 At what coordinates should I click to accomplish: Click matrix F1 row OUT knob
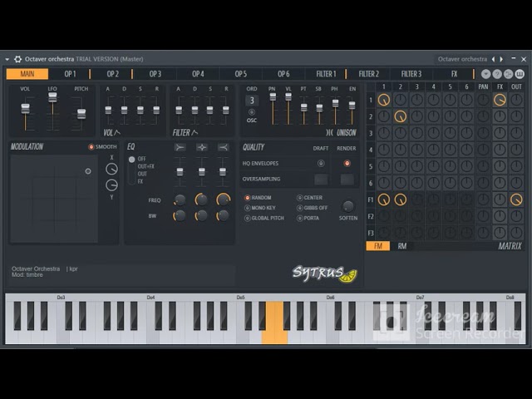pos(516,199)
